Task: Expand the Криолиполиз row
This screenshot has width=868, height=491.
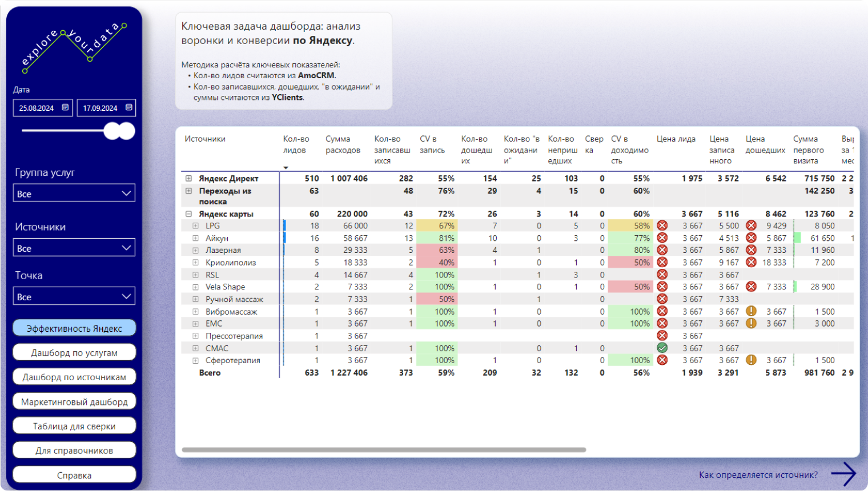Action: click(x=195, y=263)
